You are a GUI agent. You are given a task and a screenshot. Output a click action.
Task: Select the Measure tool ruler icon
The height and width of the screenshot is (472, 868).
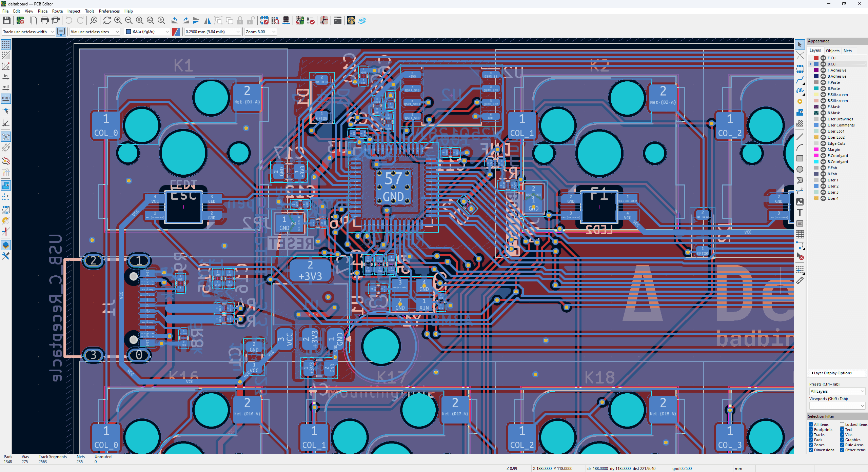coord(800,281)
